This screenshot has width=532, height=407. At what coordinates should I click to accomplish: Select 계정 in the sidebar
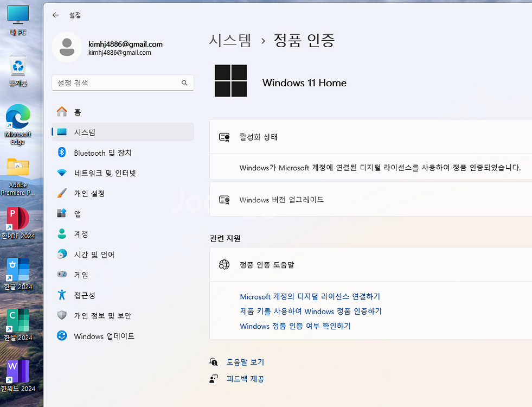pos(123,234)
